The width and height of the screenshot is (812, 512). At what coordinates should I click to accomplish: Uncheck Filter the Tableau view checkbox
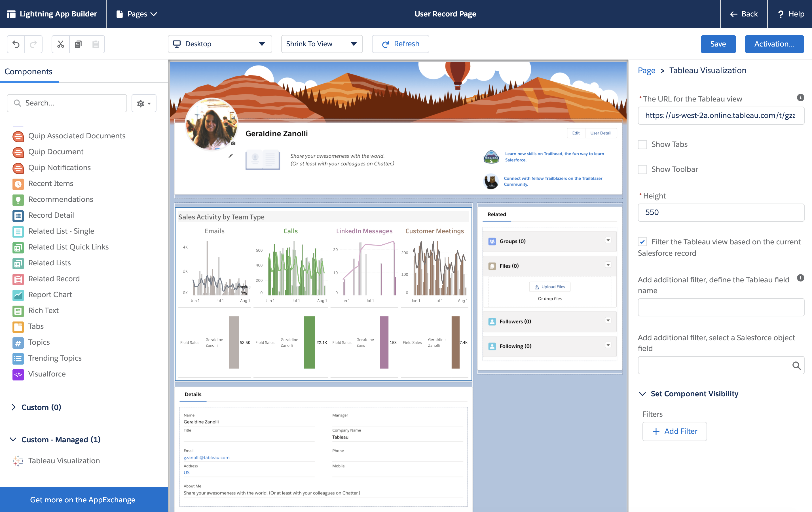(642, 242)
